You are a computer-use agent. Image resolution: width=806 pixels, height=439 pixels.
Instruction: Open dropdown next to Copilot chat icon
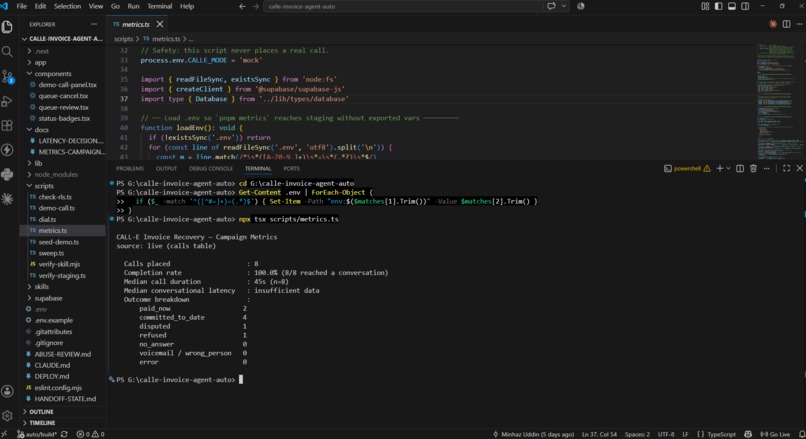coord(564,6)
